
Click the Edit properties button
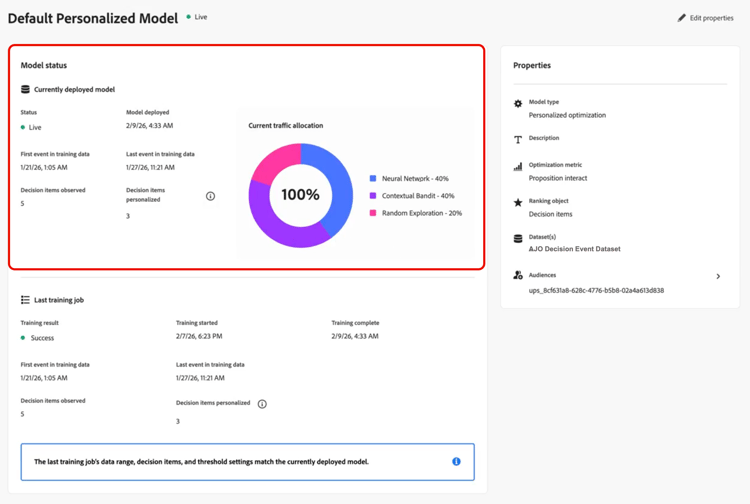pos(705,18)
